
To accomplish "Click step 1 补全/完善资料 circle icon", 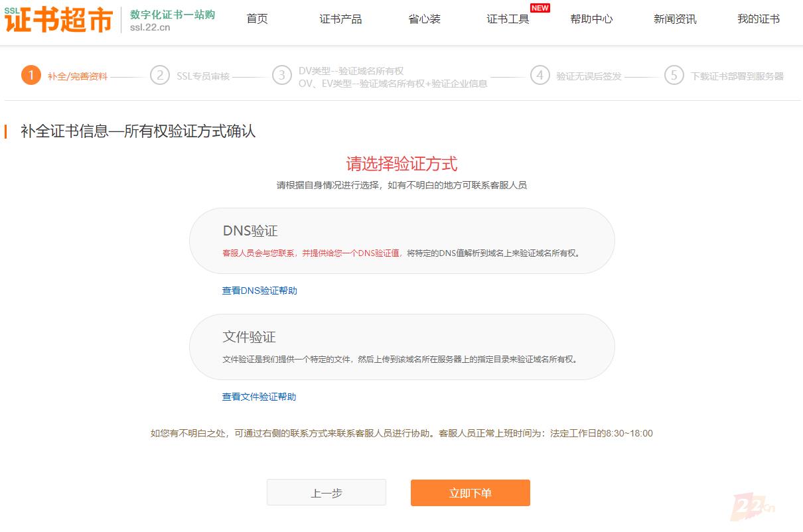I will [x=31, y=75].
